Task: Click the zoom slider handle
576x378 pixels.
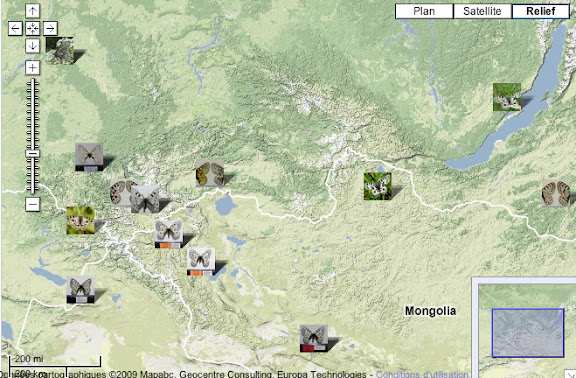Action: click(x=33, y=154)
